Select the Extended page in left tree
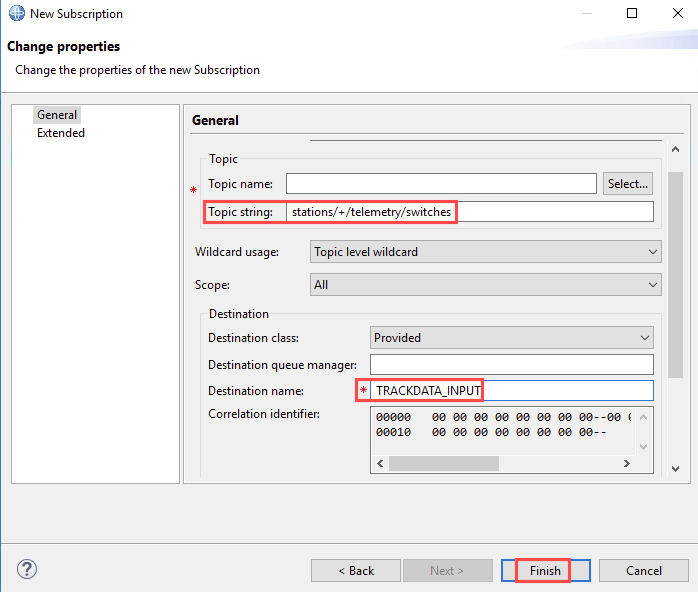Screen dimensions: 698x592 coord(61,133)
